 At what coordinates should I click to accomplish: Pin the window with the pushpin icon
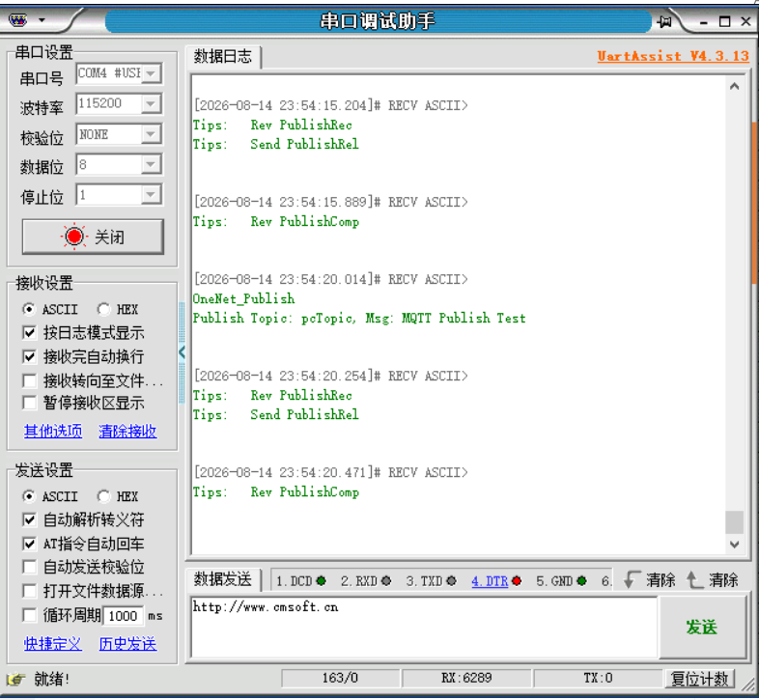(665, 21)
